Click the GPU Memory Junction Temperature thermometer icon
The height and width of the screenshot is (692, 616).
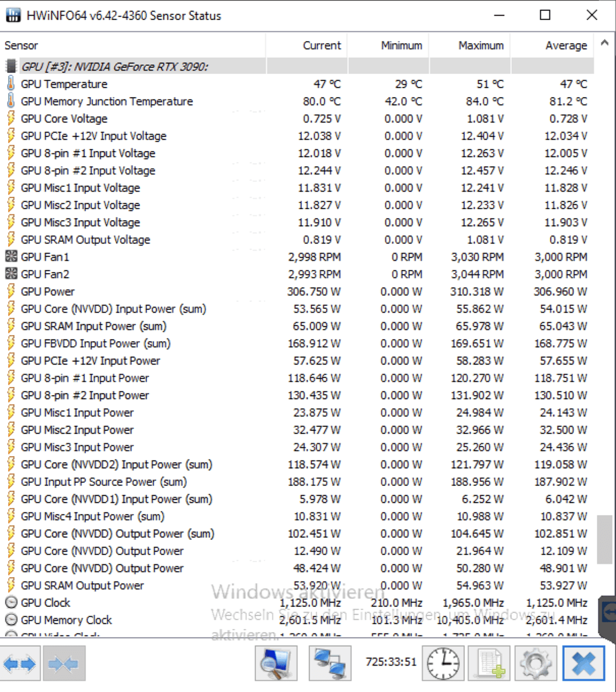click(11, 101)
